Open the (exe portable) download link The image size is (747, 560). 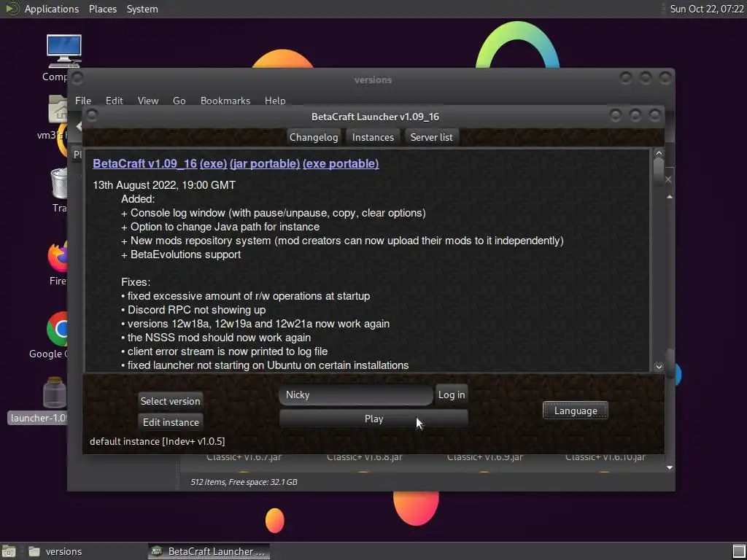pyautogui.click(x=341, y=163)
